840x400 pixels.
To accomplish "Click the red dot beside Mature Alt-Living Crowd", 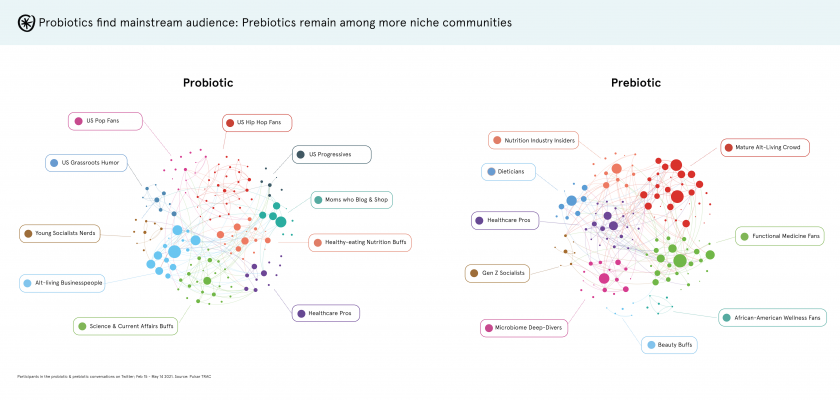I will pos(728,148).
